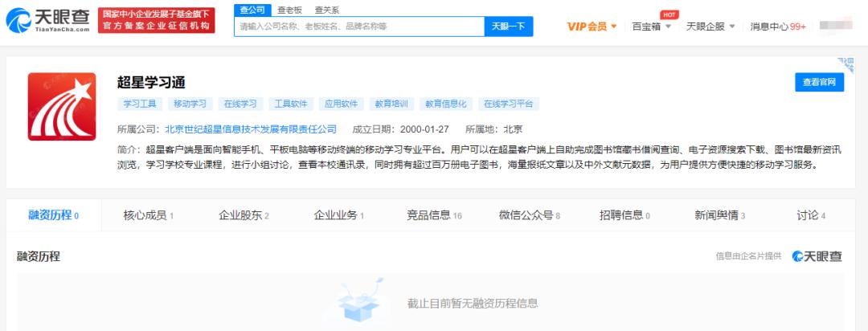Select the 教育培训 tag

click(392, 104)
